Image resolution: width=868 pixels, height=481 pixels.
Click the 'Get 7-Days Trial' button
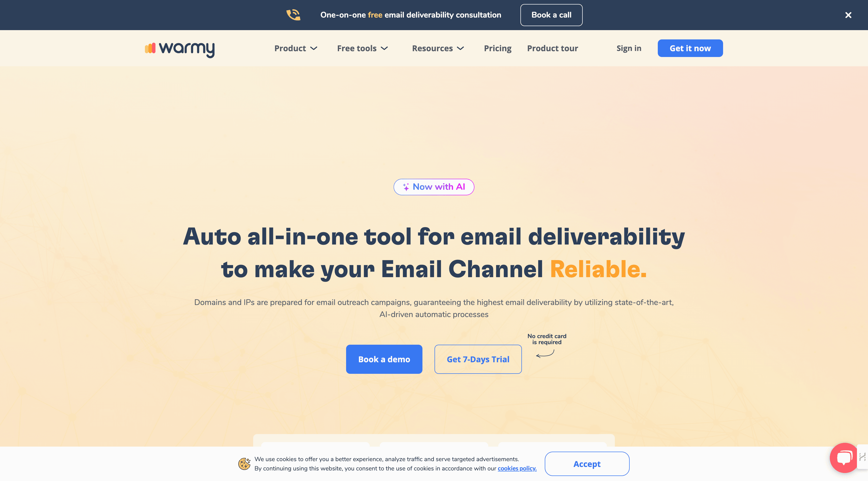pyautogui.click(x=477, y=359)
